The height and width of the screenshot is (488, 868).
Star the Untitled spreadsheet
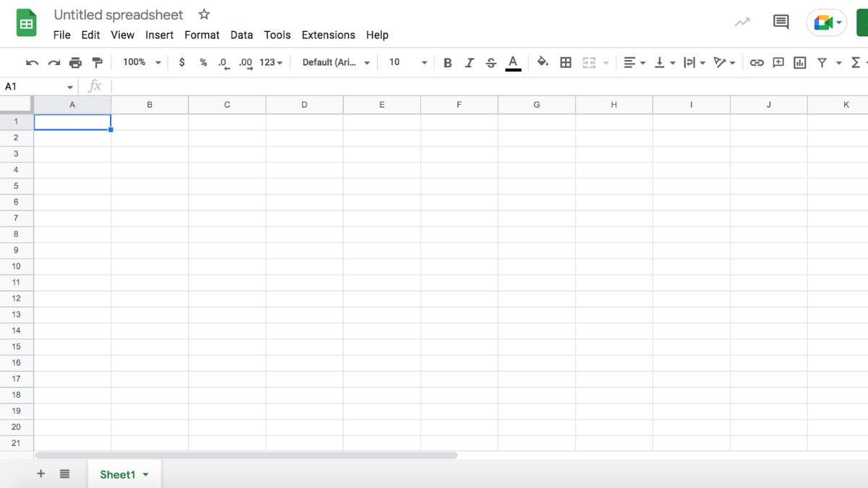pos(203,14)
